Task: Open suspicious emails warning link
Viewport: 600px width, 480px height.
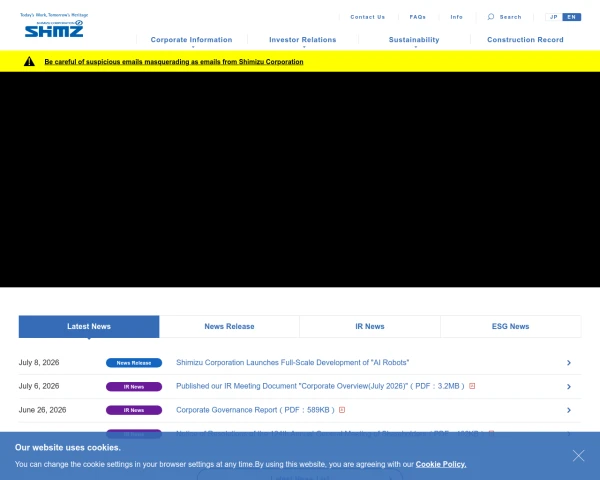Action: 174,62
